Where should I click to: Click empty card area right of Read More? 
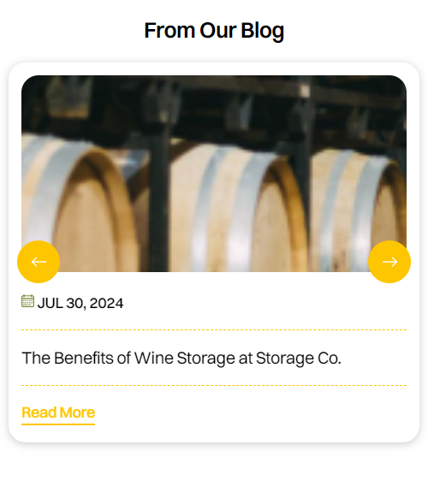point(251,413)
